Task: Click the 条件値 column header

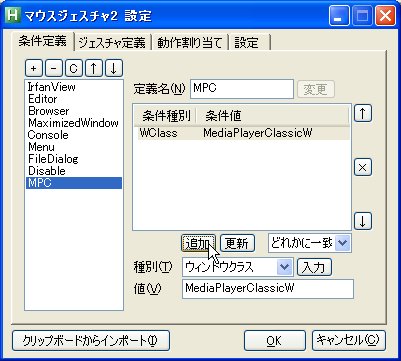Action: pos(273,116)
